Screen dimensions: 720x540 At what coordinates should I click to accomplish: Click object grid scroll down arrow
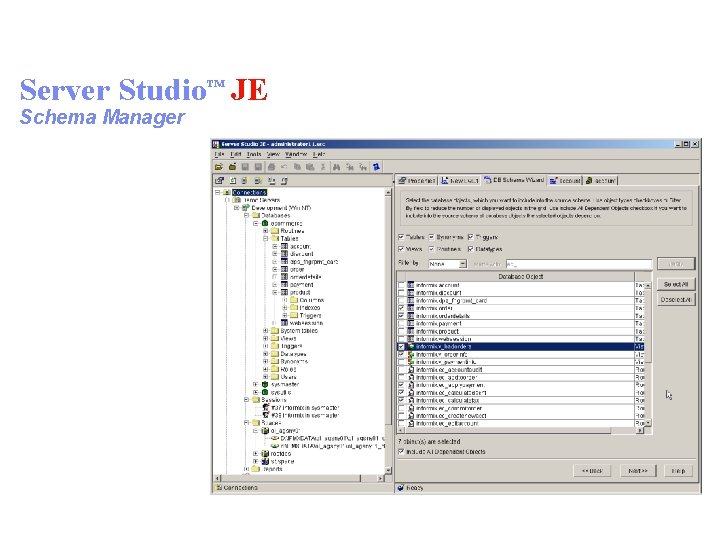click(648, 422)
